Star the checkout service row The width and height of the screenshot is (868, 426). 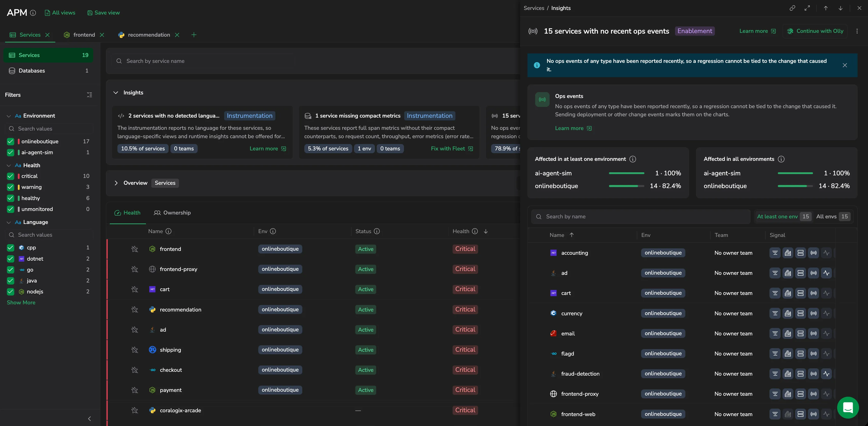pos(135,370)
